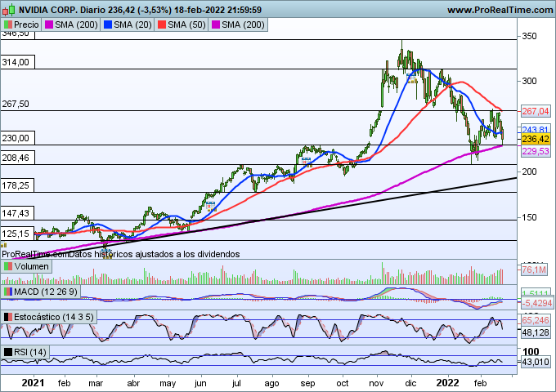556x392 pixels.
Task: Click the 150 price axis label
Action: point(529,217)
